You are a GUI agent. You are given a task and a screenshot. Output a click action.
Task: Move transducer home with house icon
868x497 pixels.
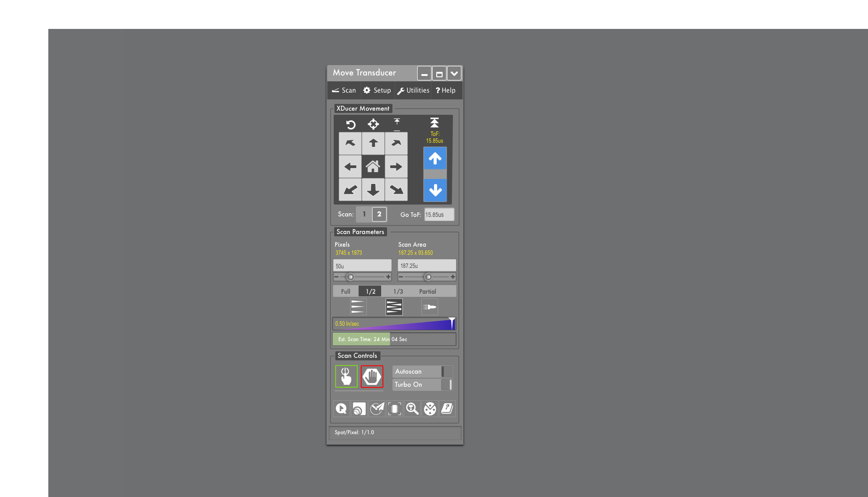coord(373,167)
